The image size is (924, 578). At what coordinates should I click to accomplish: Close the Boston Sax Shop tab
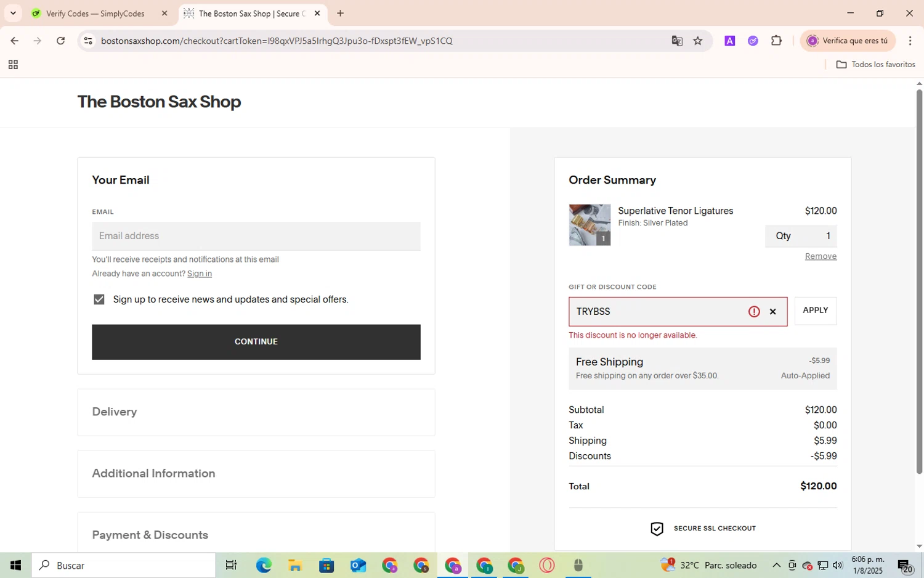coord(317,13)
